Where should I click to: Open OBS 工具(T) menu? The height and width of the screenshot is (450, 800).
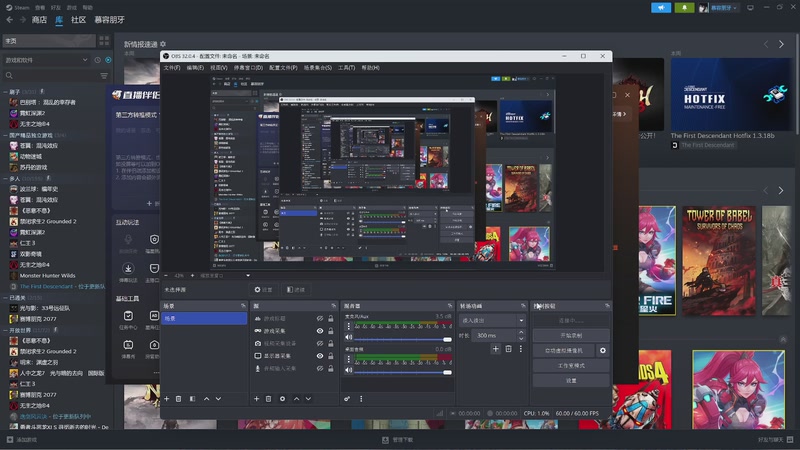point(346,67)
